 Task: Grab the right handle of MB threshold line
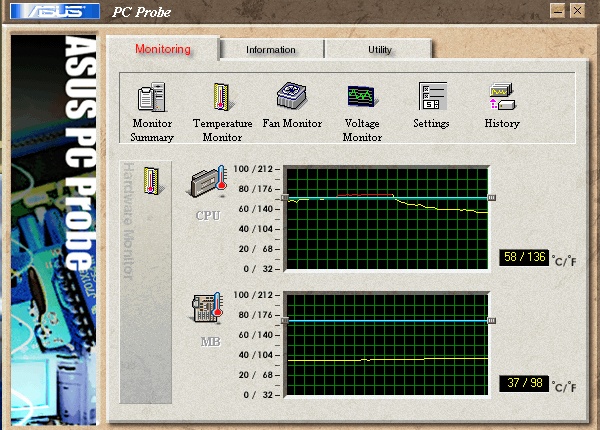[x=492, y=321]
